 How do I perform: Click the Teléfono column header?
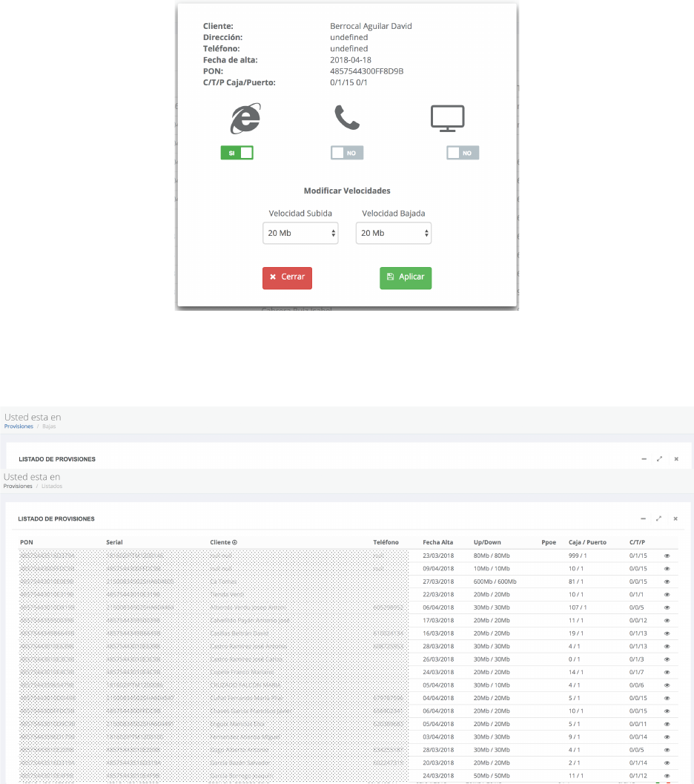click(x=386, y=542)
